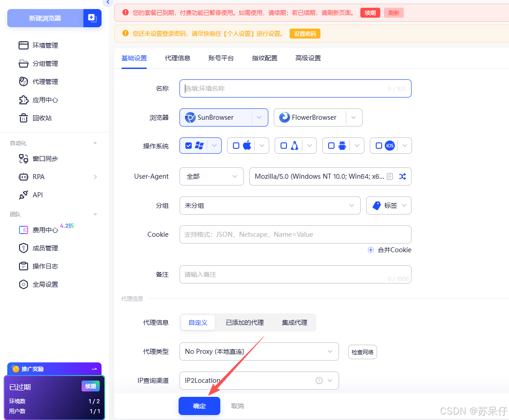Click the User-Agent list document icon
This screenshot has height=420, width=509.
coord(390,176)
